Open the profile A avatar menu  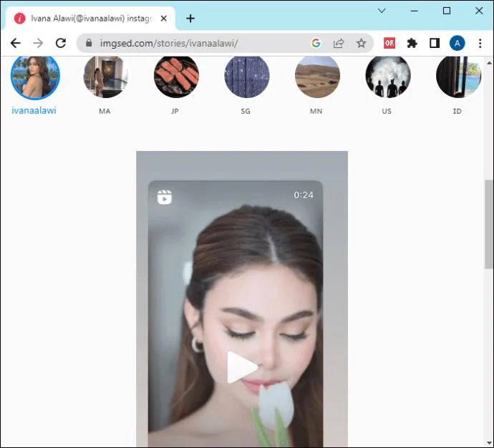457,43
